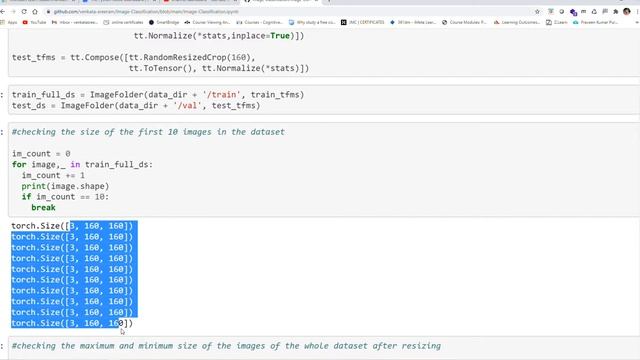Viewport: 640px width, 360px height.
Task: Open the YouTube bookmark
Action: [x=34, y=22]
